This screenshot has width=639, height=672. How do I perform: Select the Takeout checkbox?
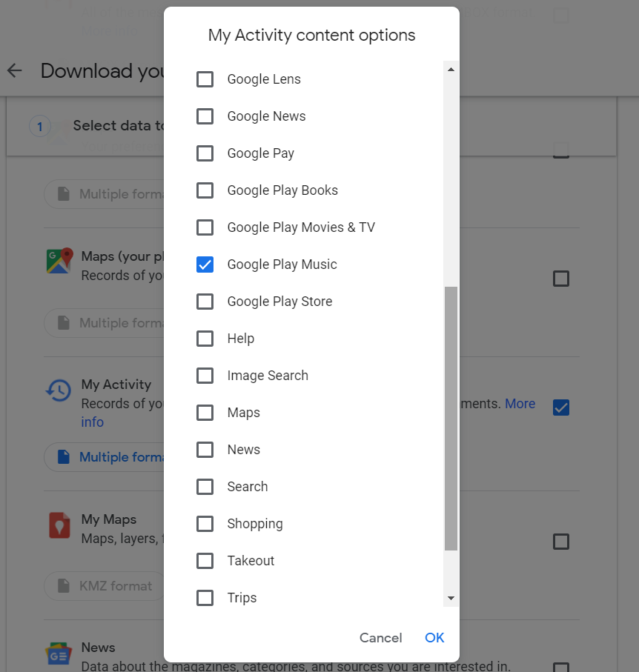(x=205, y=561)
